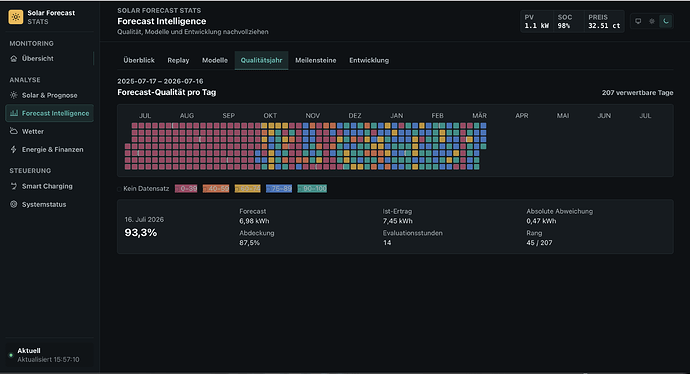Screen dimensions: 690x374
Task: Switch to the Meilensteine tab
Action: coord(316,60)
